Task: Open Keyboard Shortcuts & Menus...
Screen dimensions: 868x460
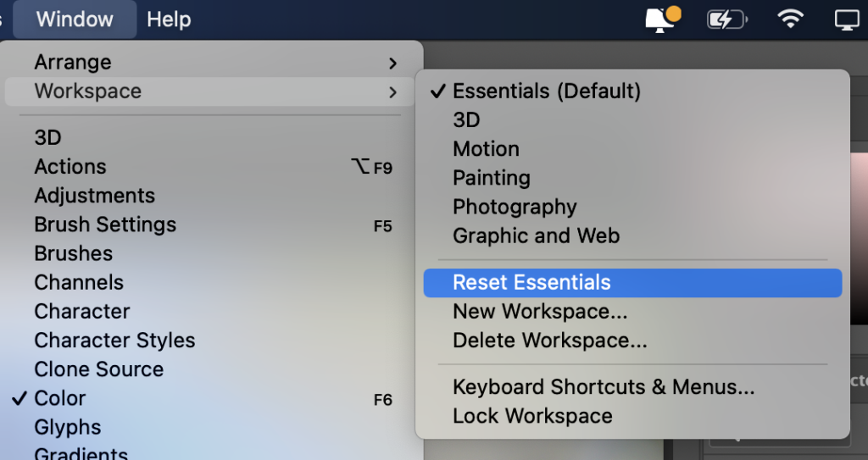Action: (632, 387)
